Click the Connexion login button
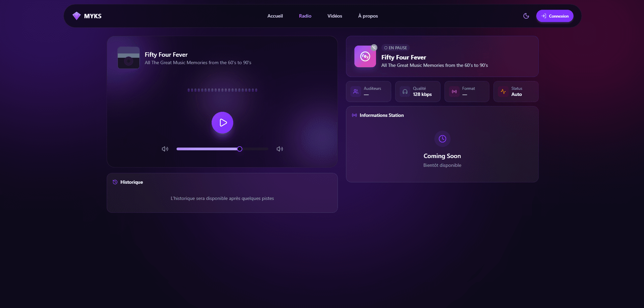 pyautogui.click(x=555, y=16)
